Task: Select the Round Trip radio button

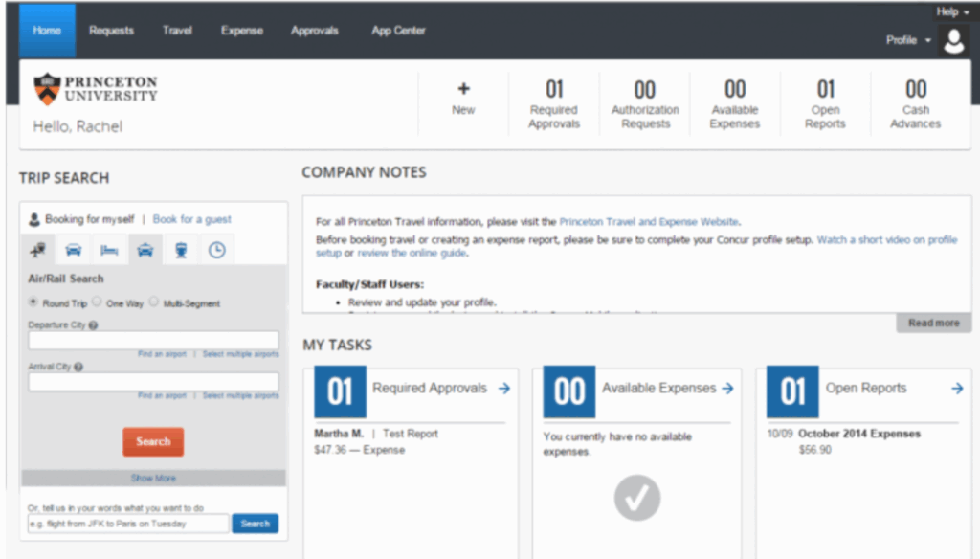Action: click(x=33, y=302)
